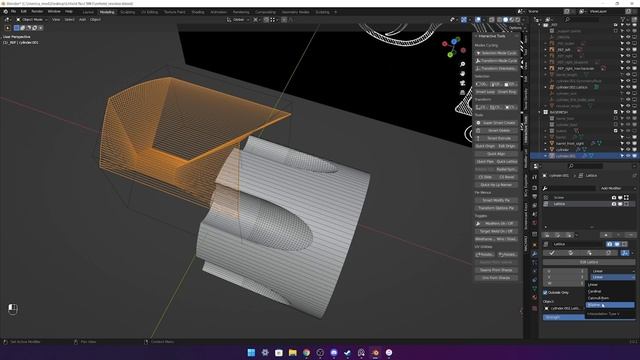Click the Edit Lattice button
640x360 pixels.
coord(589,262)
